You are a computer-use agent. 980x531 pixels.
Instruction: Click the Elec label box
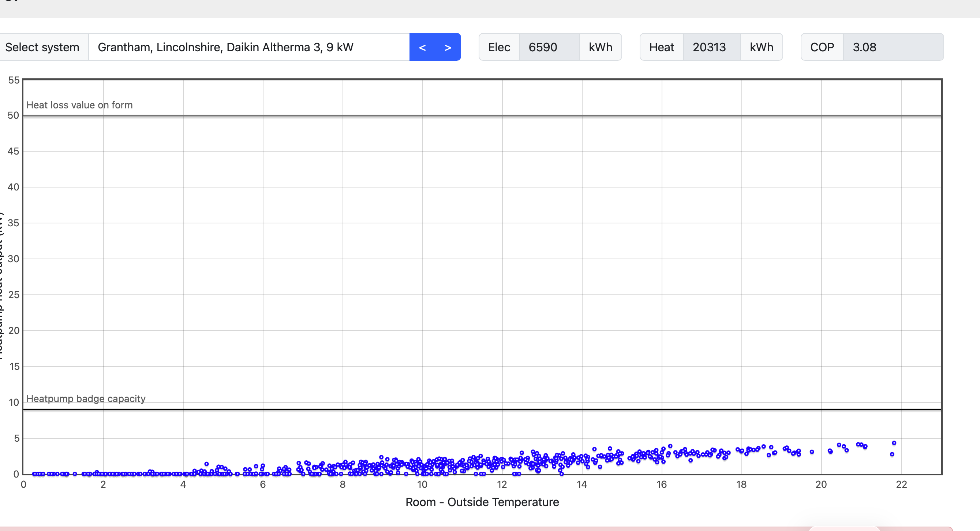pos(499,47)
